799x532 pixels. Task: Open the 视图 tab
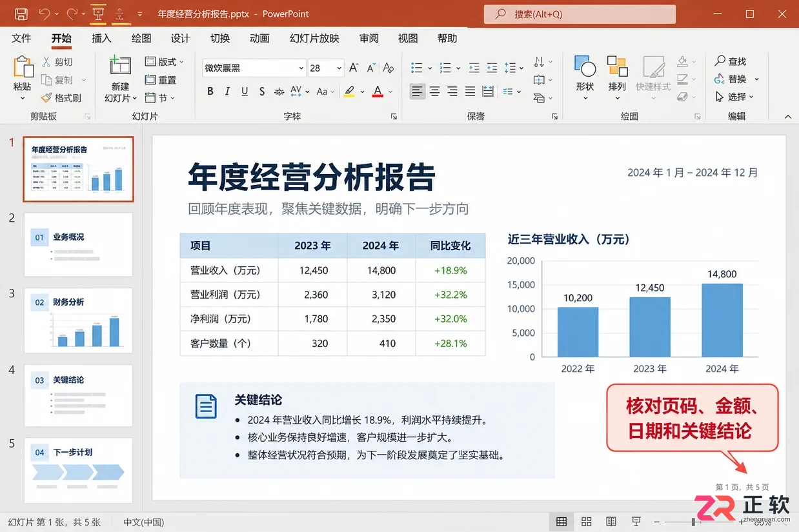tap(408, 39)
